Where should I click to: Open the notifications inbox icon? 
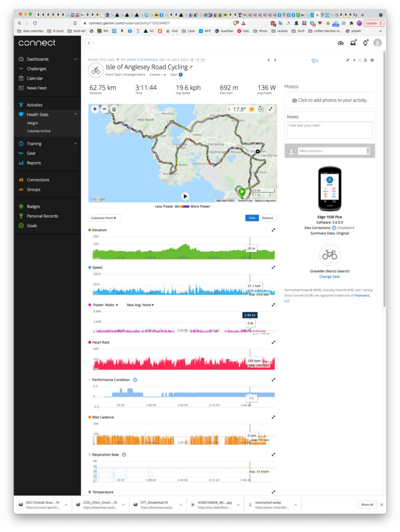click(353, 43)
